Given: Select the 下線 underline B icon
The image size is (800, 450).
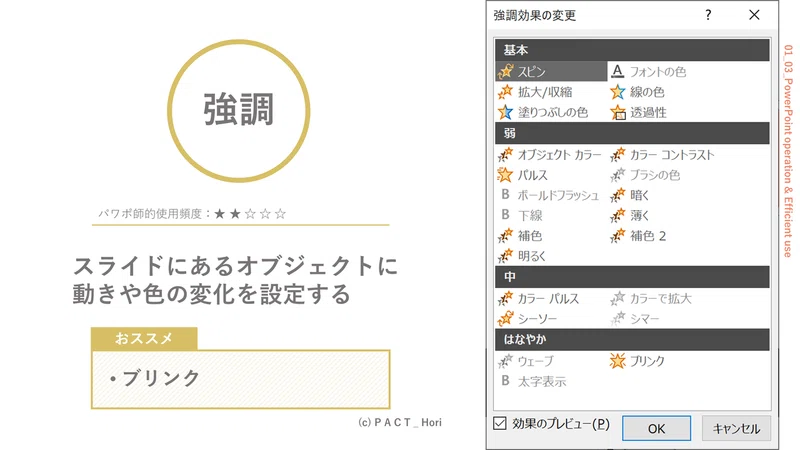Looking at the screenshot, I should click(505, 215).
